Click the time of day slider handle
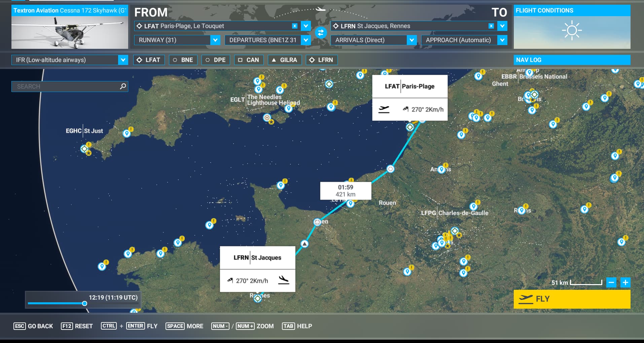The image size is (644, 343). point(85,303)
